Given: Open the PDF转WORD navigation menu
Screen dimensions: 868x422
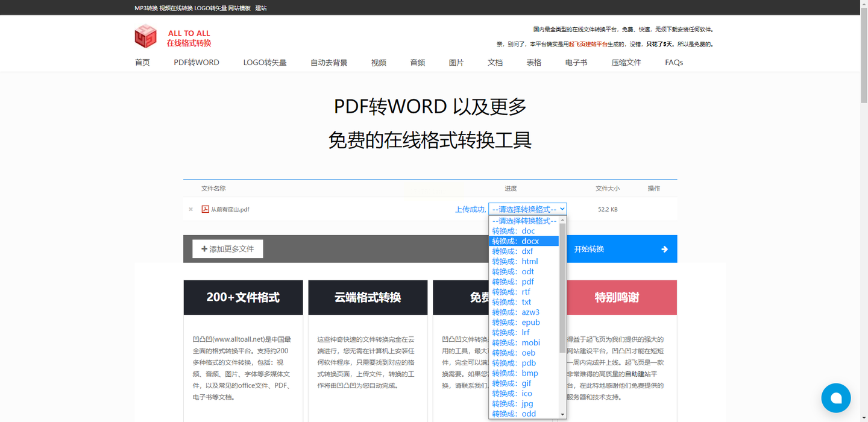Looking at the screenshot, I should [x=197, y=63].
